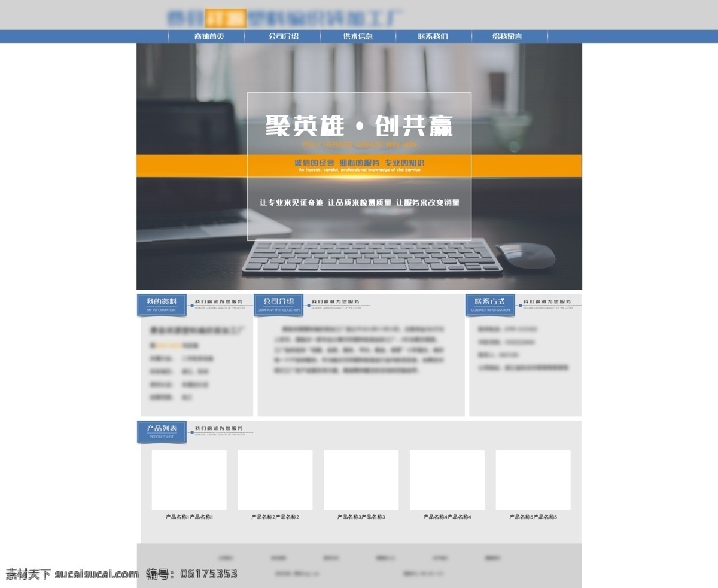Open the product thumbnail above 产品名称5
Viewport: 718px width, 588px height.
[533, 480]
